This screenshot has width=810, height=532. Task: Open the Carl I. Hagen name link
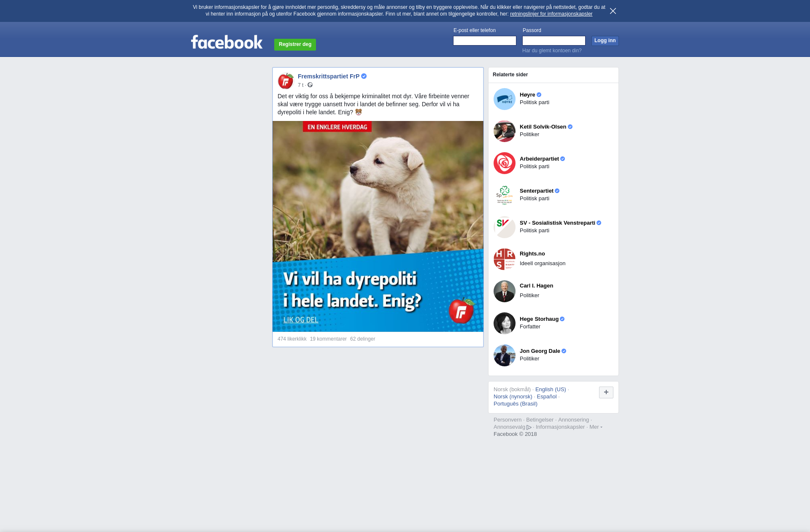pos(536,286)
